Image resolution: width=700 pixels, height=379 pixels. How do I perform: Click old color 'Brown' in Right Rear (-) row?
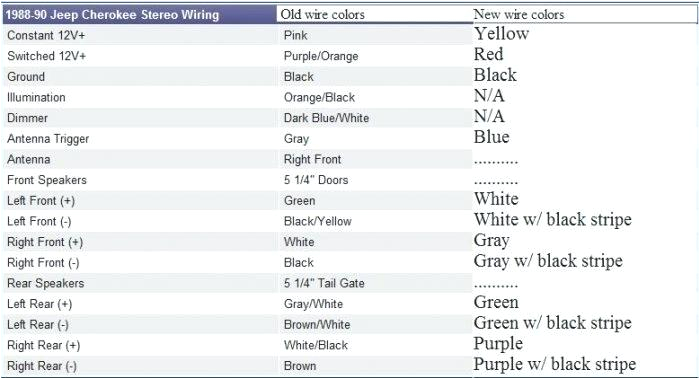(300, 366)
